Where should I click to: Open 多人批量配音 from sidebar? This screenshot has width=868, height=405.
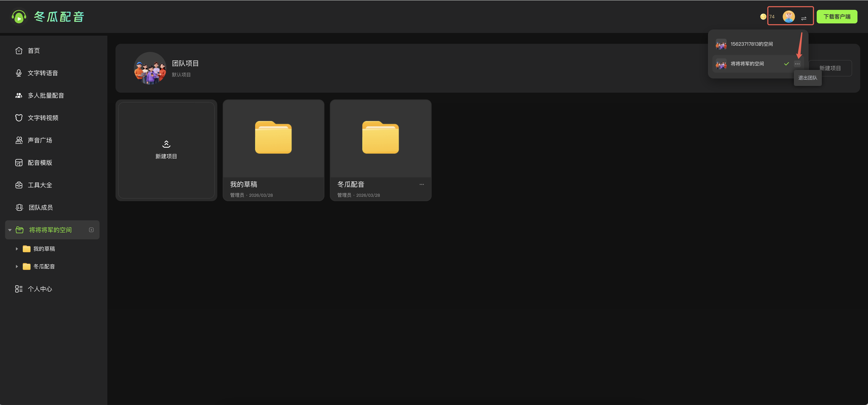(46, 96)
